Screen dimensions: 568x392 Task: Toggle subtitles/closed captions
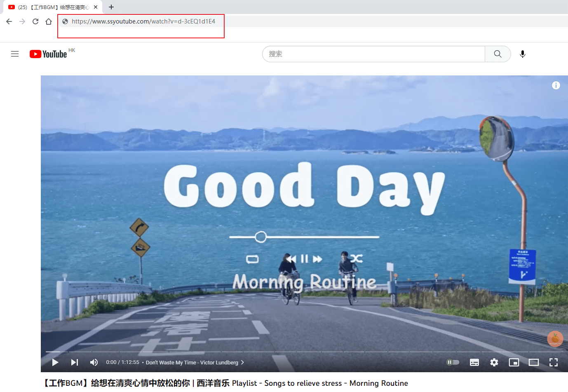(x=474, y=362)
